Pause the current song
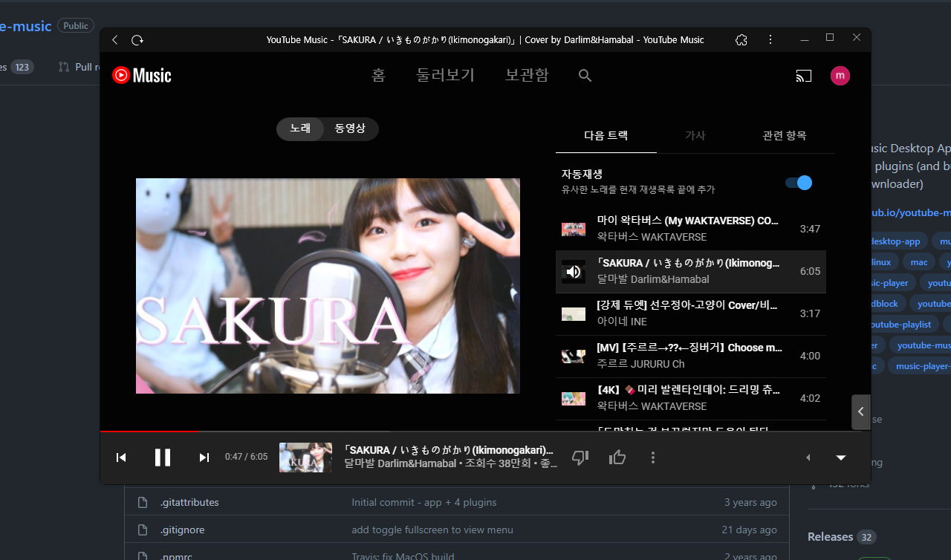The height and width of the screenshot is (560, 951). 163,458
